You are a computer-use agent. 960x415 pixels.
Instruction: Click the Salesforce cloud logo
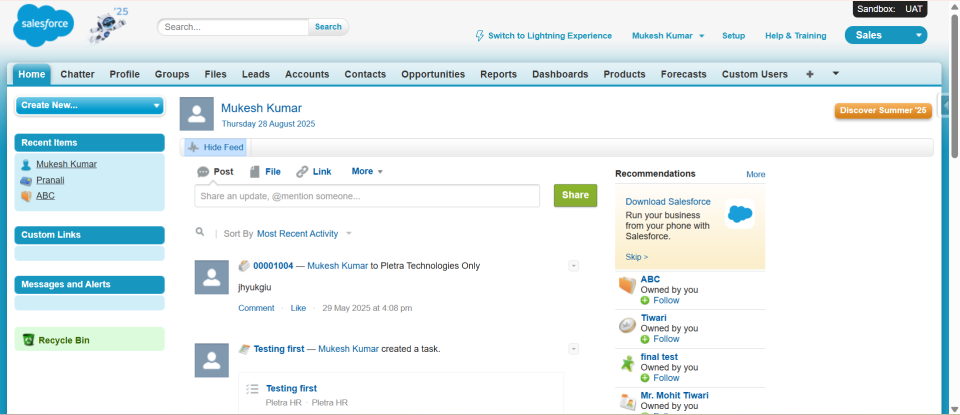pos(43,25)
